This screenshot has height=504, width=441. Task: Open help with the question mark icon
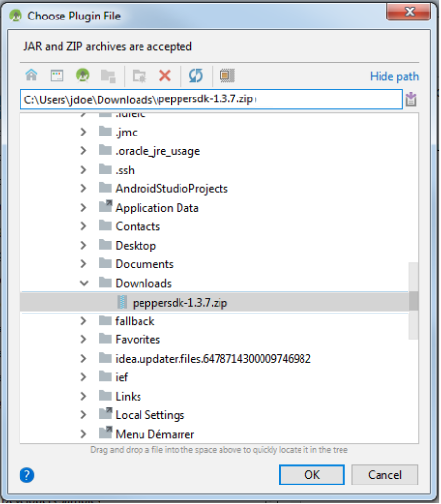point(27,475)
